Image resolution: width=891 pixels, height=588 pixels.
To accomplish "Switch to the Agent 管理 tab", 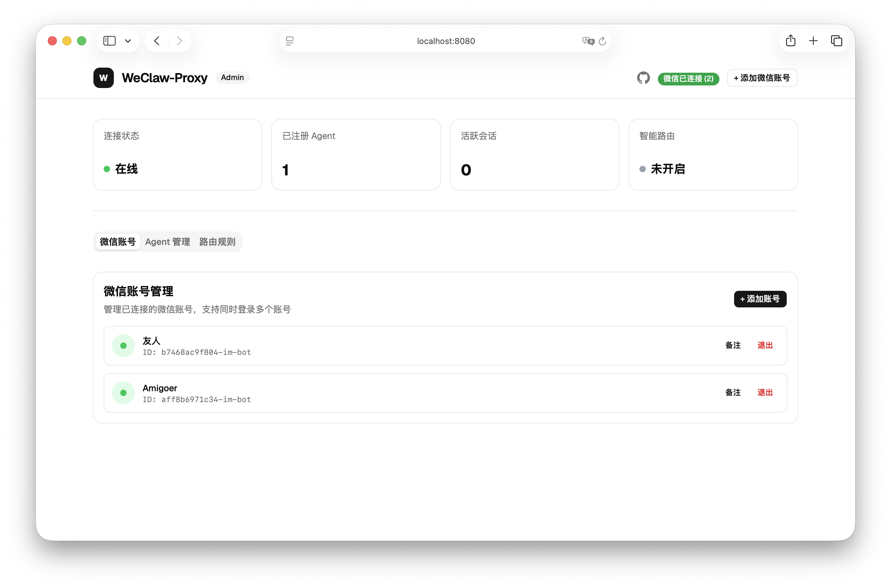I will pos(167,242).
